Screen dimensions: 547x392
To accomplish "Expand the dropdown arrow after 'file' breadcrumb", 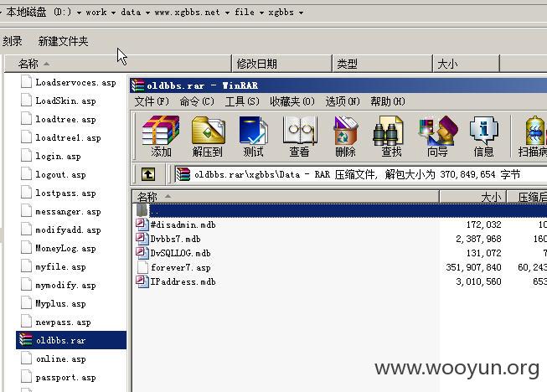I will 261,13.
